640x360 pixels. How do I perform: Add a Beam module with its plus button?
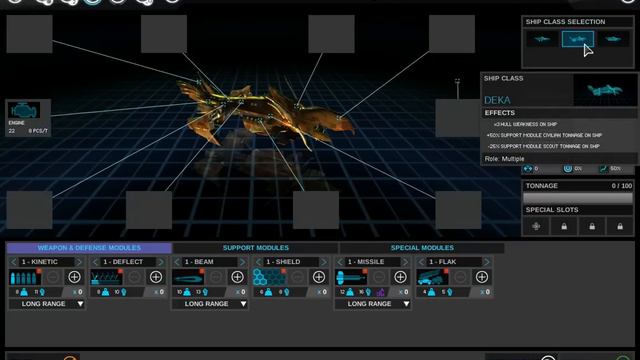click(x=237, y=277)
